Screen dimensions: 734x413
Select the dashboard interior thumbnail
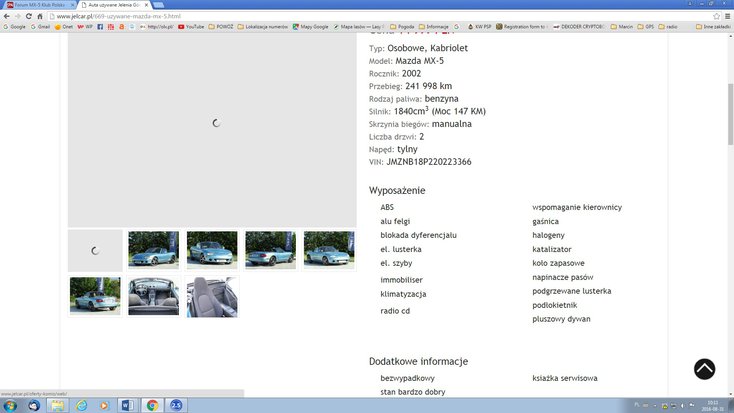pos(154,296)
